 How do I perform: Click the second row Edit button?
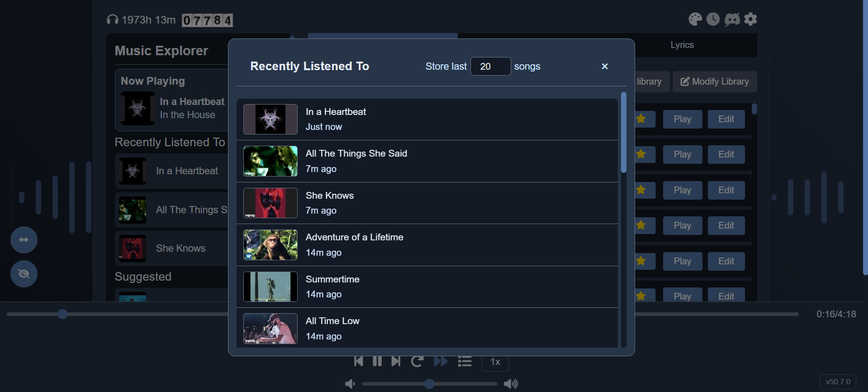tap(726, 154)
